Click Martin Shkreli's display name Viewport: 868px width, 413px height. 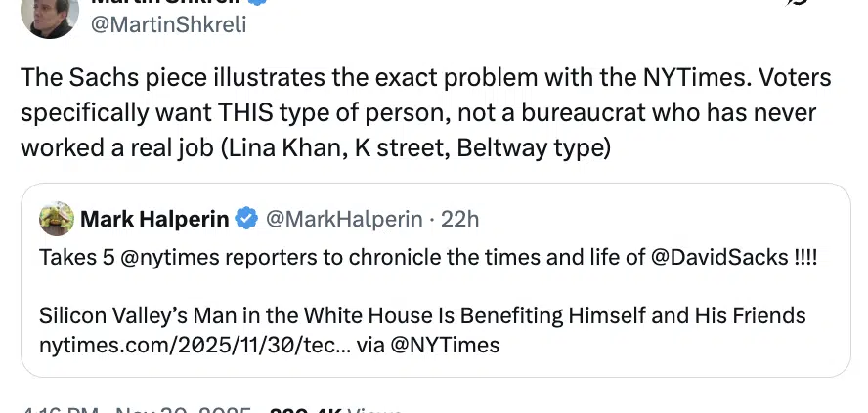pyautogui.click(x=166, y=3)
